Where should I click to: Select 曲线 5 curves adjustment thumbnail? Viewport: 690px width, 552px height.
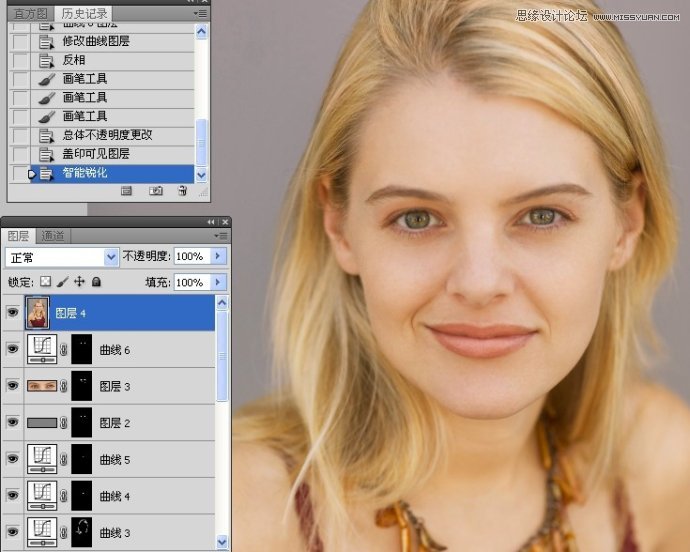pyautogui.click(x=42, y=459)
